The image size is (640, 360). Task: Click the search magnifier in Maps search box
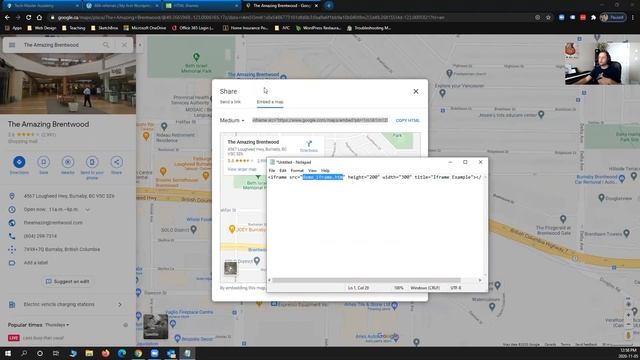(x=106, y=45)
